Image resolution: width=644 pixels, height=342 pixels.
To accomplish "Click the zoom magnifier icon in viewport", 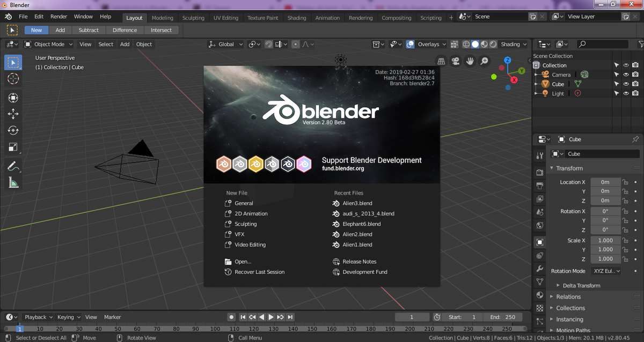I will click(x=484, y=61).
